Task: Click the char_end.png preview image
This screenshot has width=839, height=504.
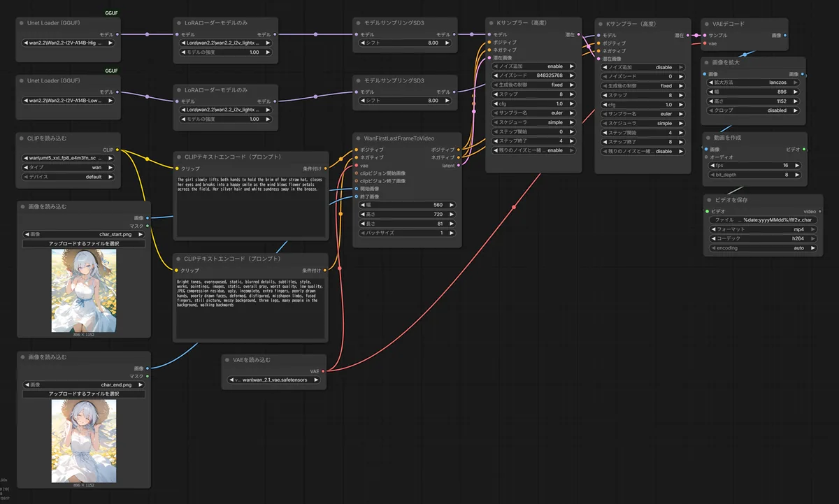Action: click(x=84, y=441)
